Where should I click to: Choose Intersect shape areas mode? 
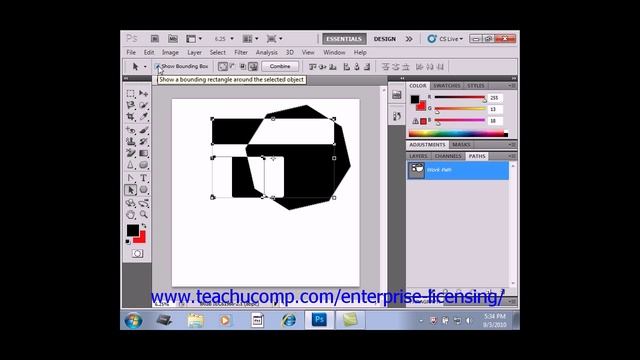[243, 67]
